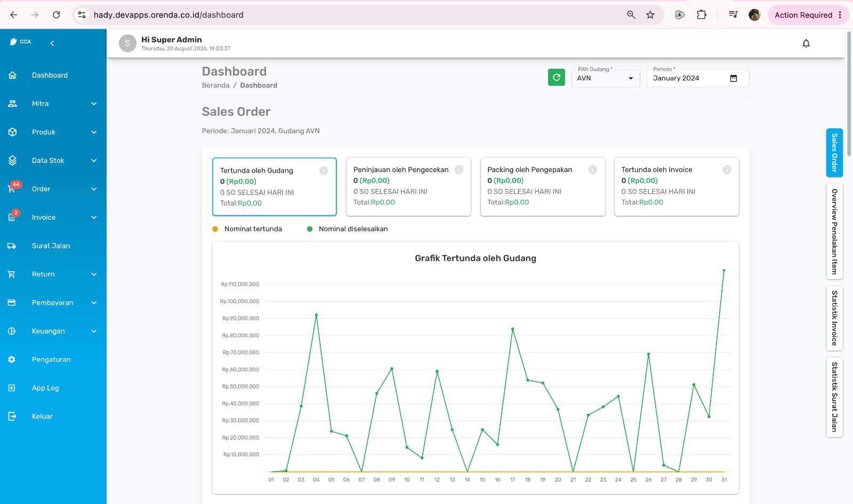
Task: Show info for Packing oleh Pengepakan card
Action: click(x=593, y=169)
